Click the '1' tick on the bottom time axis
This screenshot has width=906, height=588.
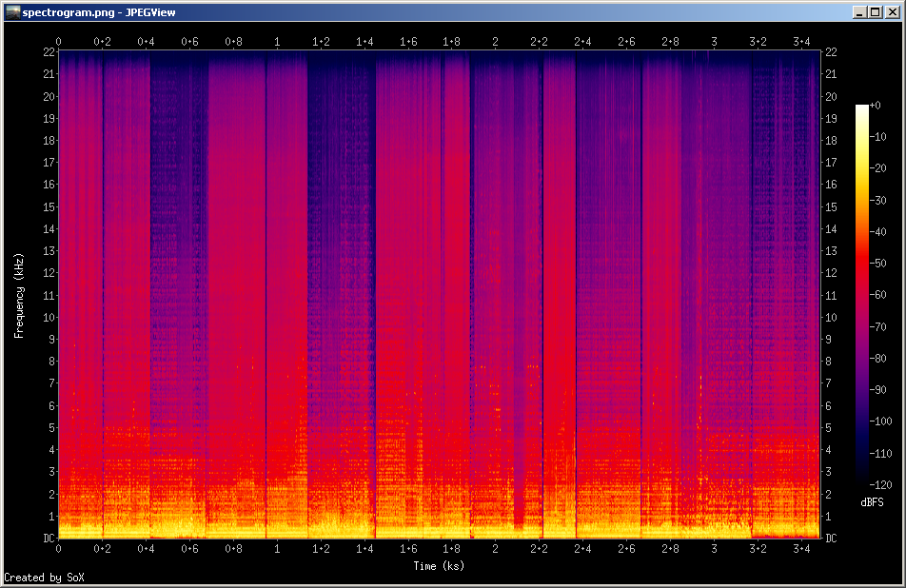coord(277,550)
